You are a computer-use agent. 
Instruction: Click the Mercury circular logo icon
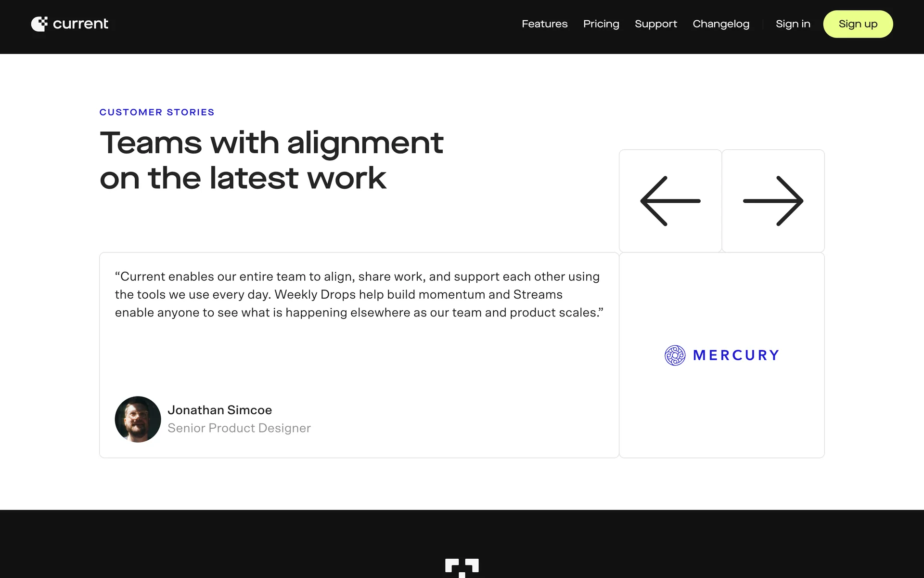click(675, 355)
